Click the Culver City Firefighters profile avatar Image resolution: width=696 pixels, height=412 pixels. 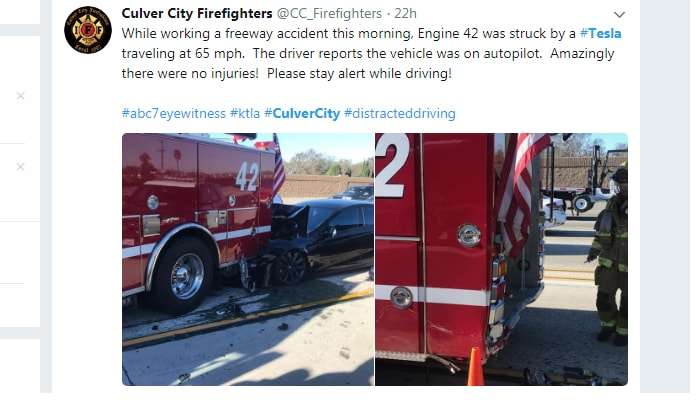click(87, 30)
